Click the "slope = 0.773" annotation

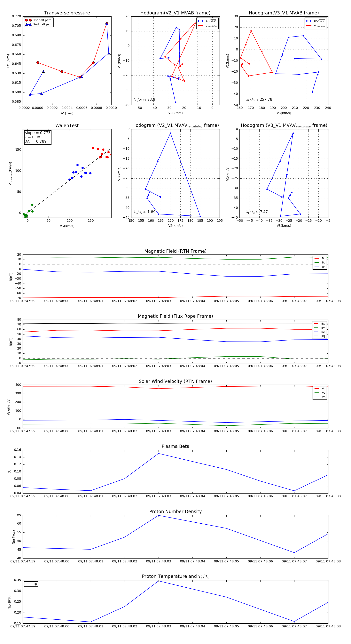[38, 133]
